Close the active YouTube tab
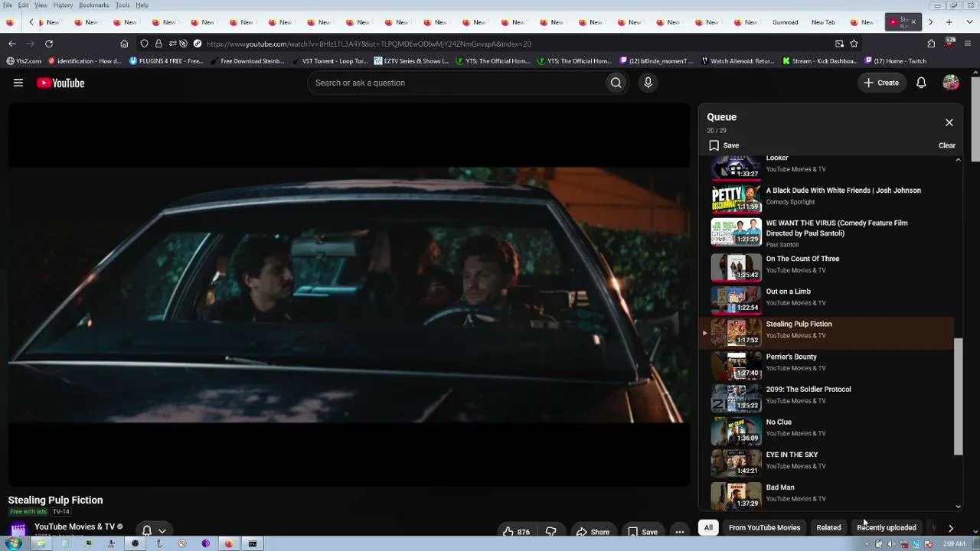This screenshot has height=551, width=980. pos(913,22)
